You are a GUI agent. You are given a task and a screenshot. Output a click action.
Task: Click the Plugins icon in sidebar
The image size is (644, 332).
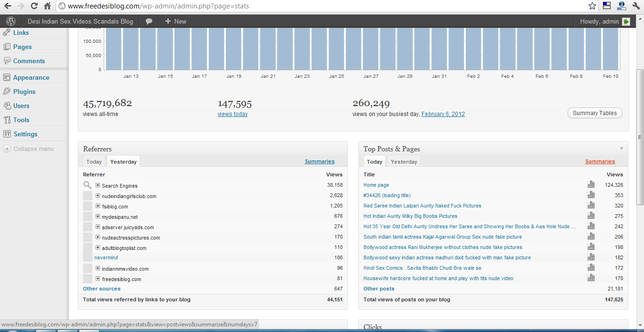point(7,91)
